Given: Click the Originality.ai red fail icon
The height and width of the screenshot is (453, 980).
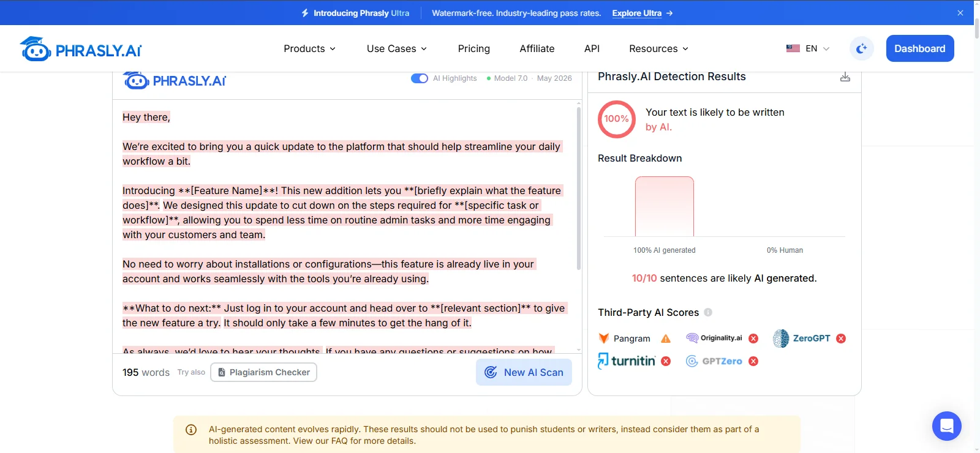Looking at the screenshot, I should pyautogui.click(x=753, y=339).
